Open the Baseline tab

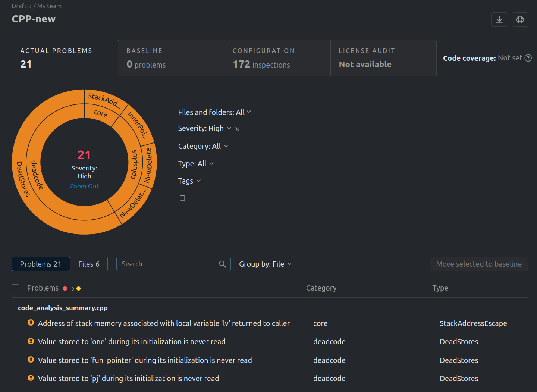[x=171, y=58]
